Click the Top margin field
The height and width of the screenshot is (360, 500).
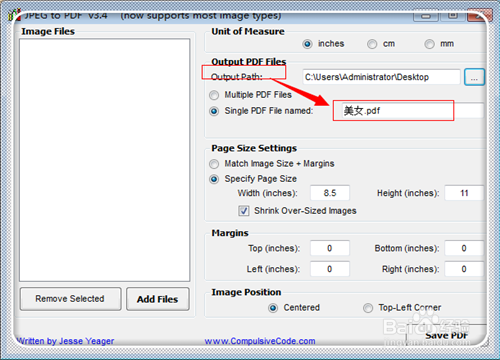point(330,248)
